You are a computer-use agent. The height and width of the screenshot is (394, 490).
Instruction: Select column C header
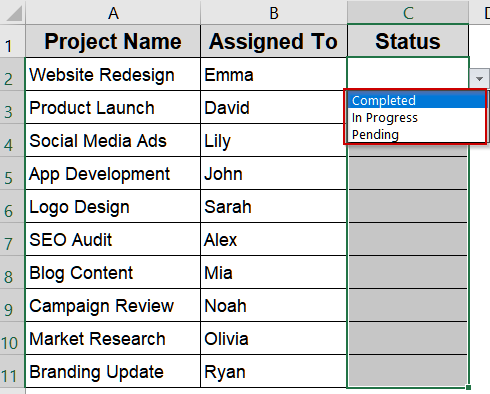click(x=408, y=13)
